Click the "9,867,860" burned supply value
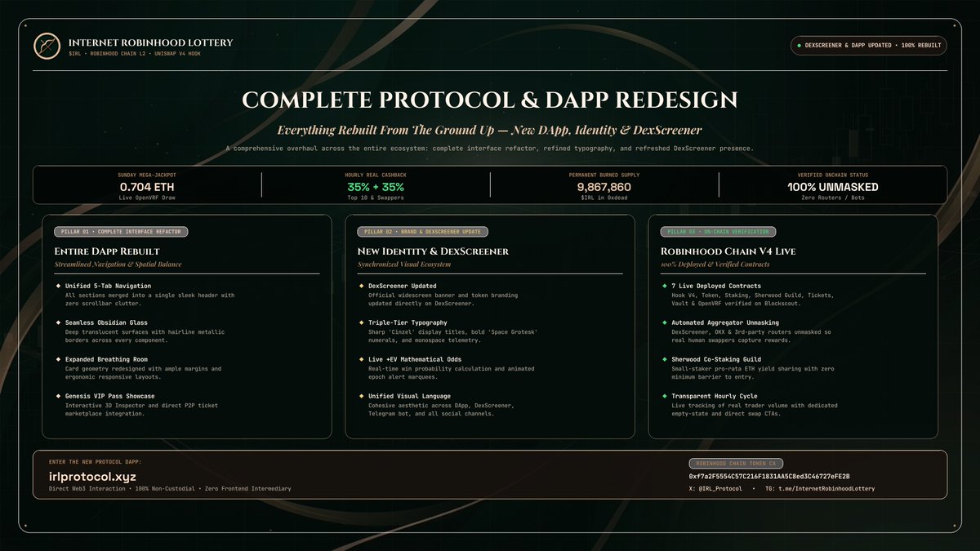 coord(604,186)
